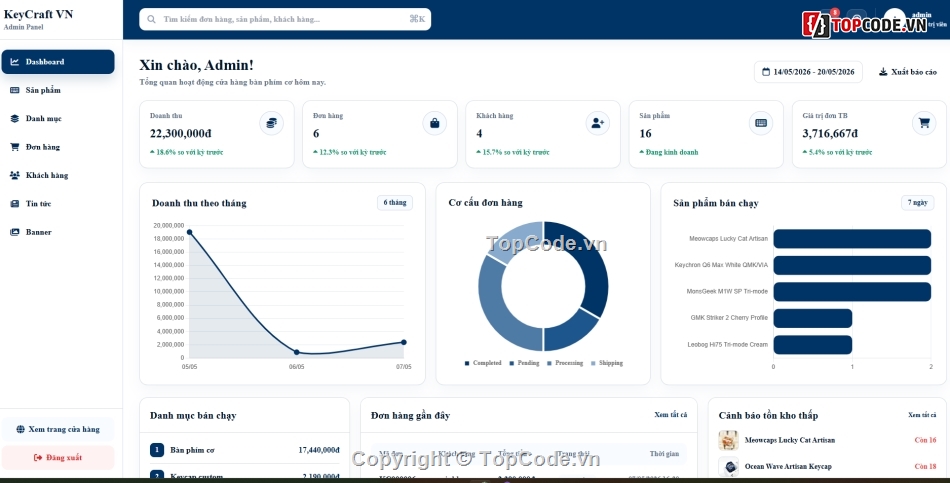950x483 pixels.
Task: Click the keyboard icon in Sản phẩm card
Action: click(761, 123)
